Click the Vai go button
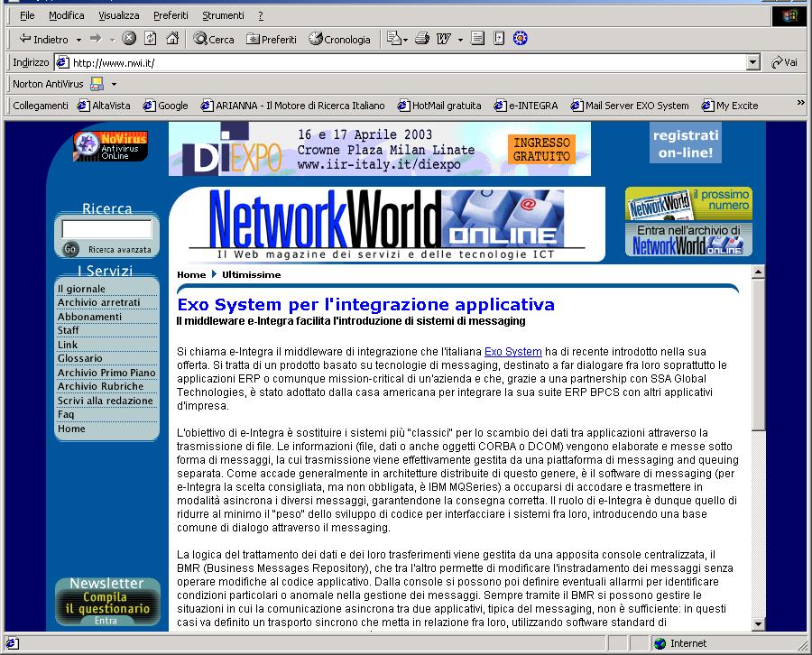This screenshot has height=655, width=812. pyautogui.click(x=784, y=62)
